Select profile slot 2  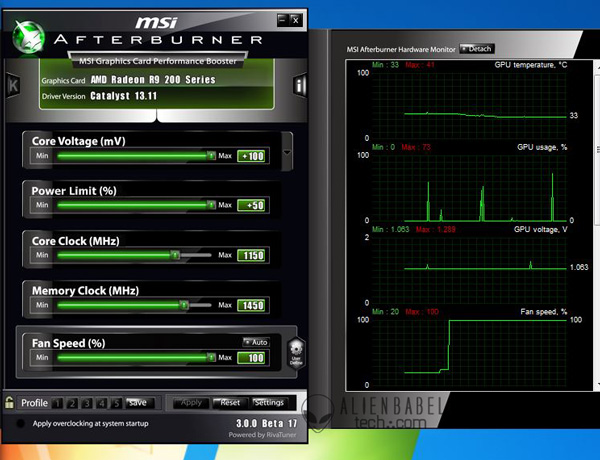pyautogui.click(x=72, y=403)
